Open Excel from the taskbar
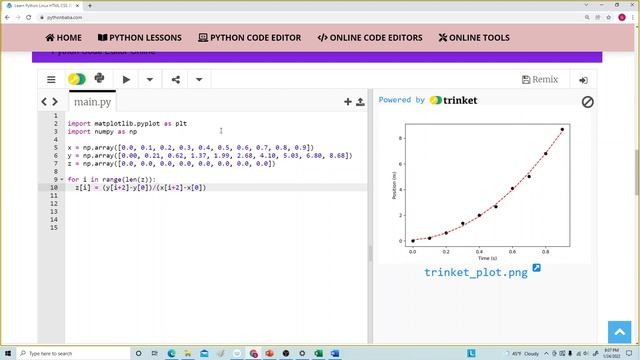The image size is (640, 360). click(318, 353)
